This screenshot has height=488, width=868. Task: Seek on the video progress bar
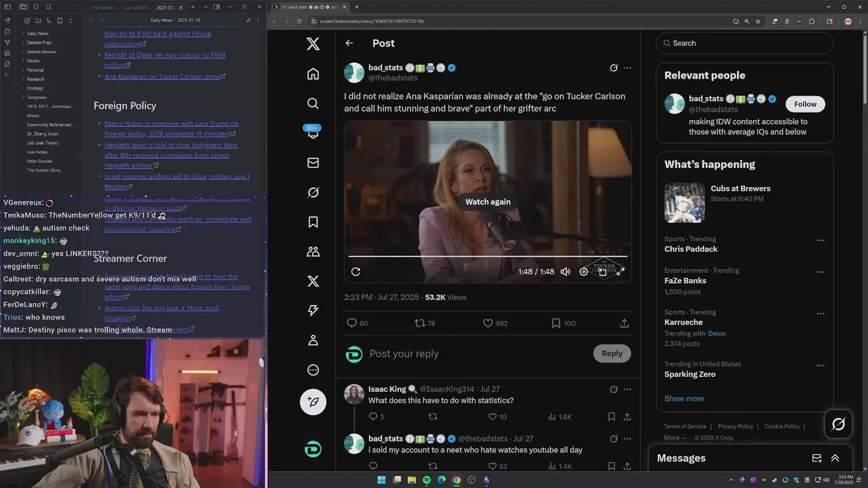(x=488, y=256)
